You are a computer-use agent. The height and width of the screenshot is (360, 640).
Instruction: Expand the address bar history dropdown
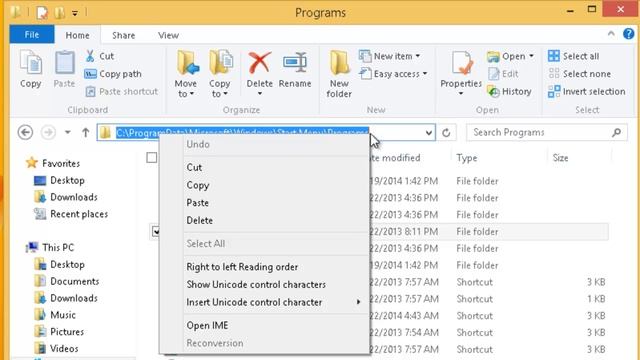click(x=429, y=133)
